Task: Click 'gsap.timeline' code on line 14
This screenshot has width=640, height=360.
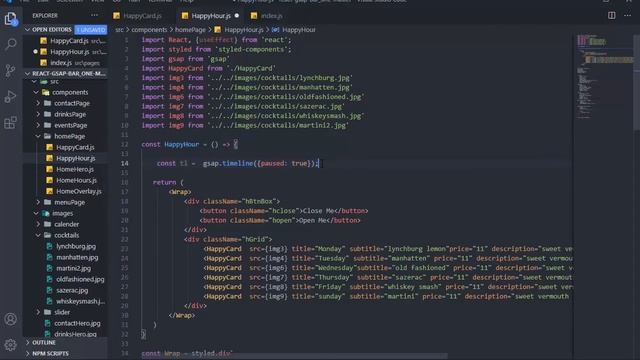Action: click(228, 163)
